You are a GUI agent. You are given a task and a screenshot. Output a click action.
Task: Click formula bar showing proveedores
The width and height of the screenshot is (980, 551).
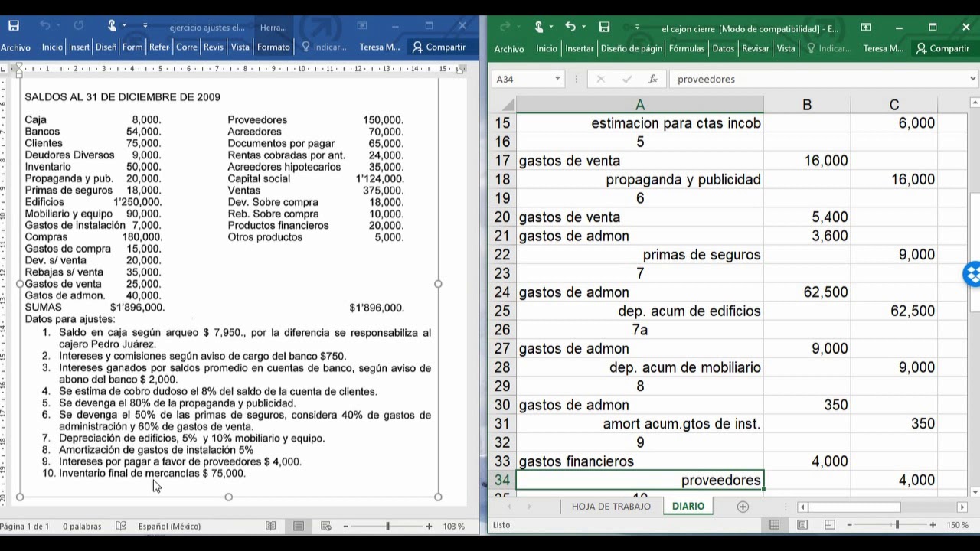[x=818, y=79]
